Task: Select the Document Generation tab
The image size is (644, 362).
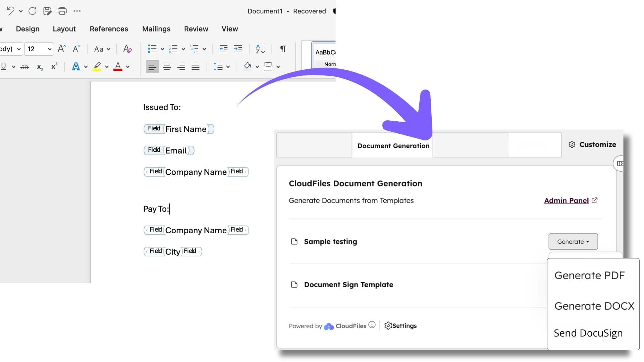Action: (x=393, y=145)
